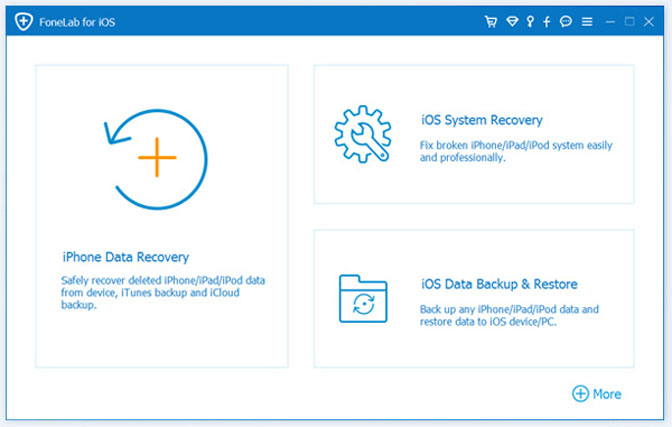Open iPhone Data Recovery title
The image size is (672, 427).
click(x=126, y=257)
